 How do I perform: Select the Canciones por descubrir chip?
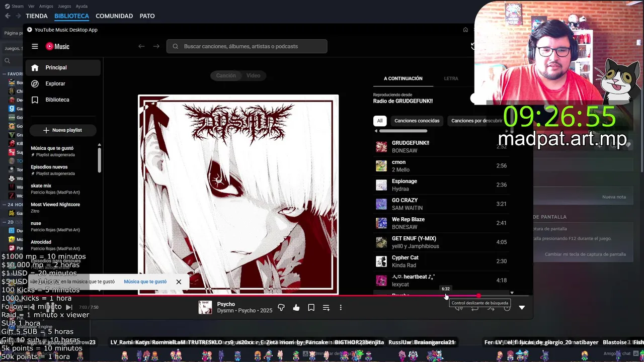click(476, 121)
